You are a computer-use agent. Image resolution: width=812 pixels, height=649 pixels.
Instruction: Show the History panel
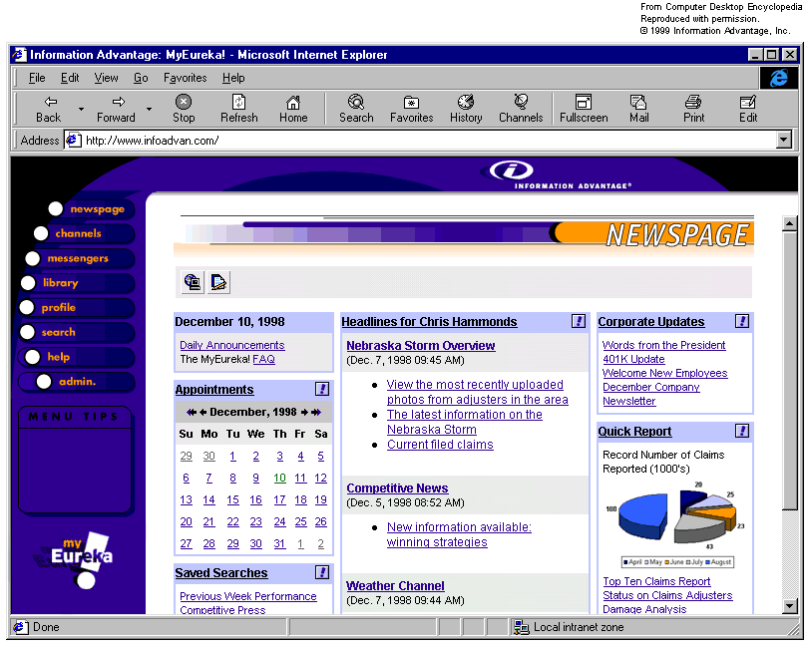point(466,110)
